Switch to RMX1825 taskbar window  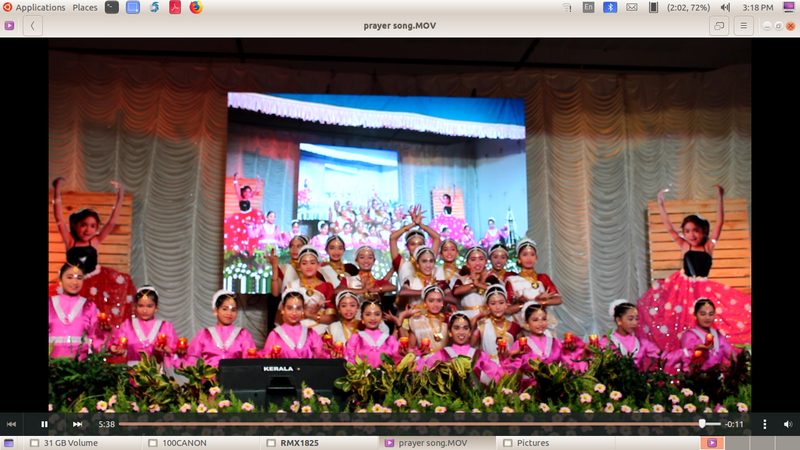299,442
